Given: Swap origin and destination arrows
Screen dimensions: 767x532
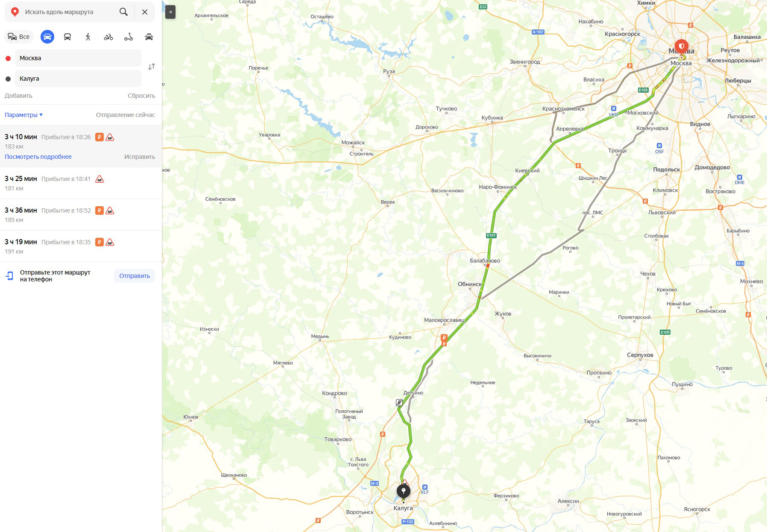Looking at the screenshot, I should coord(152,67).
